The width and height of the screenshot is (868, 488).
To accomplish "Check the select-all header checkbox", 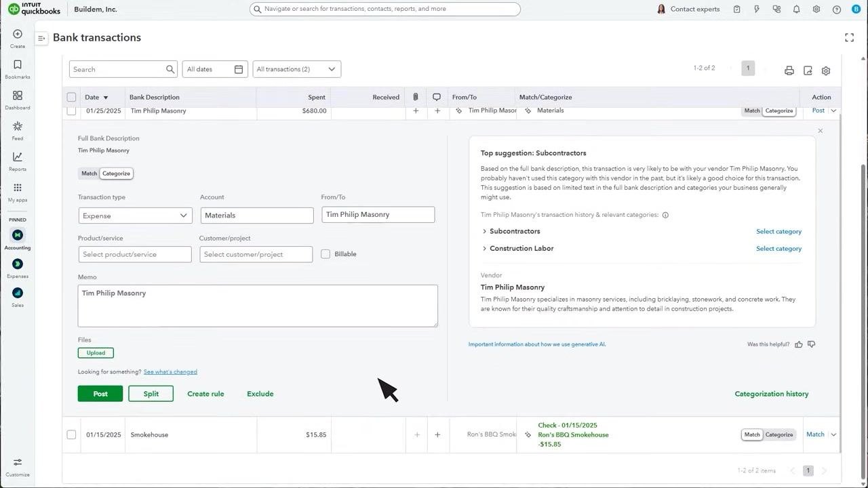I will 71,97.
